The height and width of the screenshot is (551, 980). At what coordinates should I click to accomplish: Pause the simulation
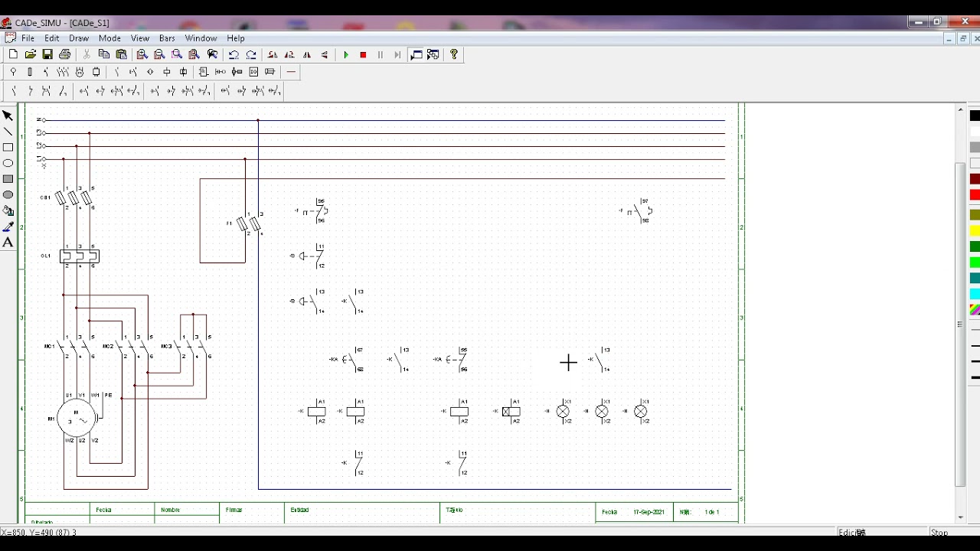click(x=381, y=54)
